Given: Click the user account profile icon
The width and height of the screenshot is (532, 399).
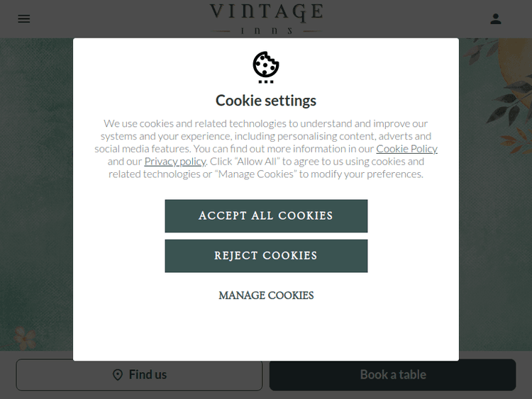Looking at the screenshot, I should (496, 19).
